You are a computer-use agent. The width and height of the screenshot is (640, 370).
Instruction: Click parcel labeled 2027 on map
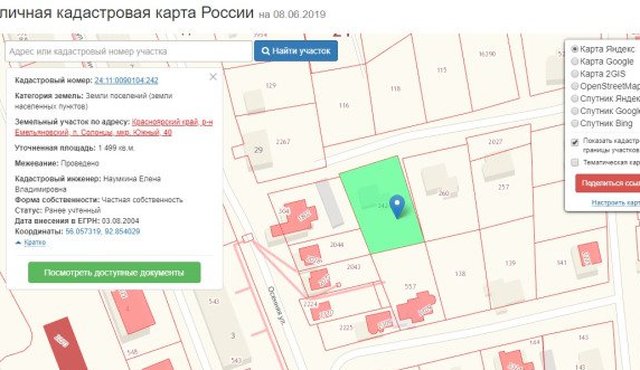click(495, 142)
